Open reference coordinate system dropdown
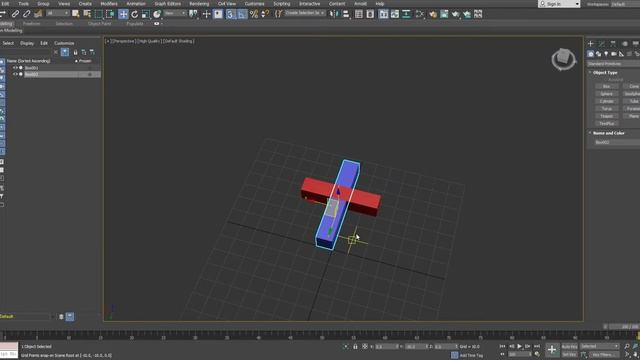The height and width of the screenshot is (360, 640). click(x=175, y=14)
